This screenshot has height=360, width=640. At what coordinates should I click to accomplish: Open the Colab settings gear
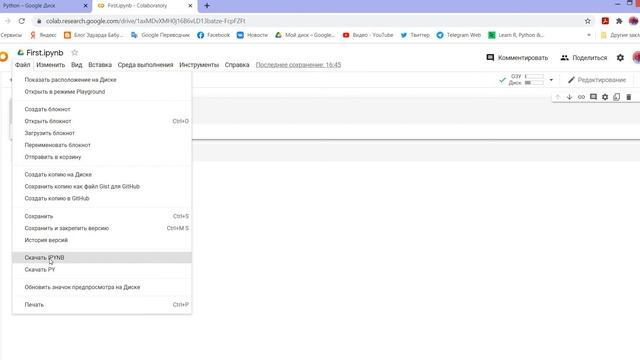coord(620,58)
